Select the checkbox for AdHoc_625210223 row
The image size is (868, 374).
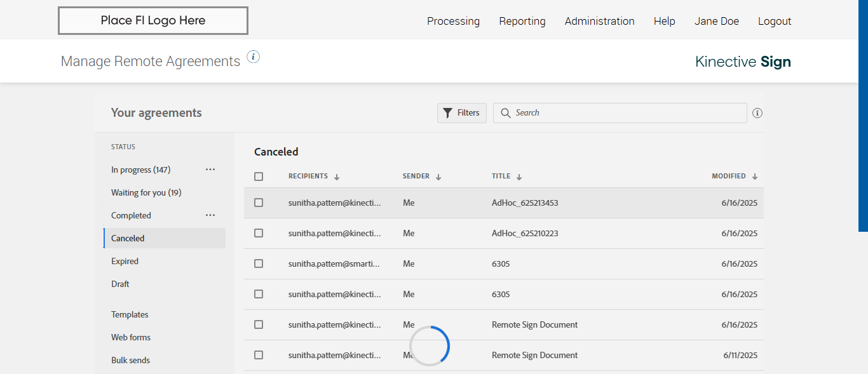click(x=259, y=233)
